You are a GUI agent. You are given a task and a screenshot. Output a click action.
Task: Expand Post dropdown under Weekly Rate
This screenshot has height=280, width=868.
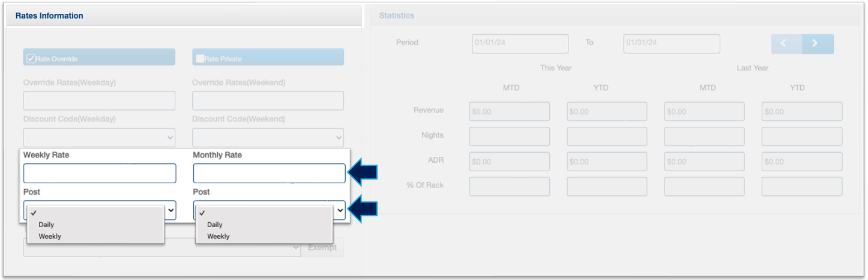pyautogui.click(x=170, y=210)
